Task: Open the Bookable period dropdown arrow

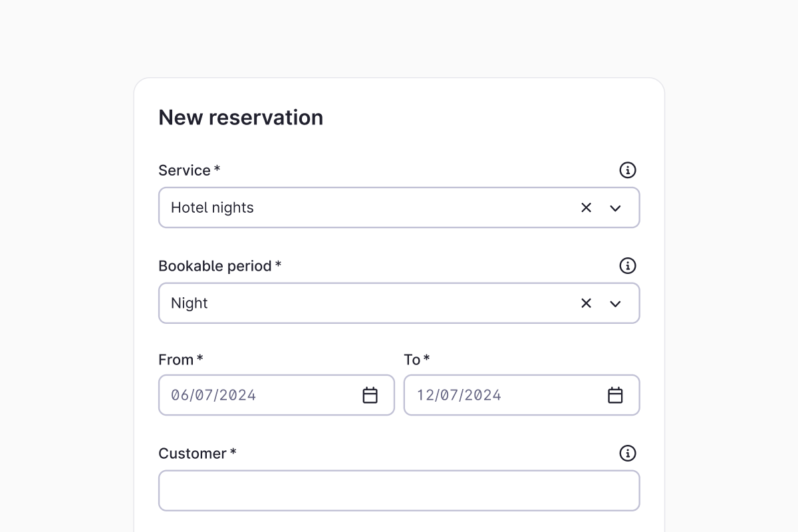Action: (x=615, y=304)
